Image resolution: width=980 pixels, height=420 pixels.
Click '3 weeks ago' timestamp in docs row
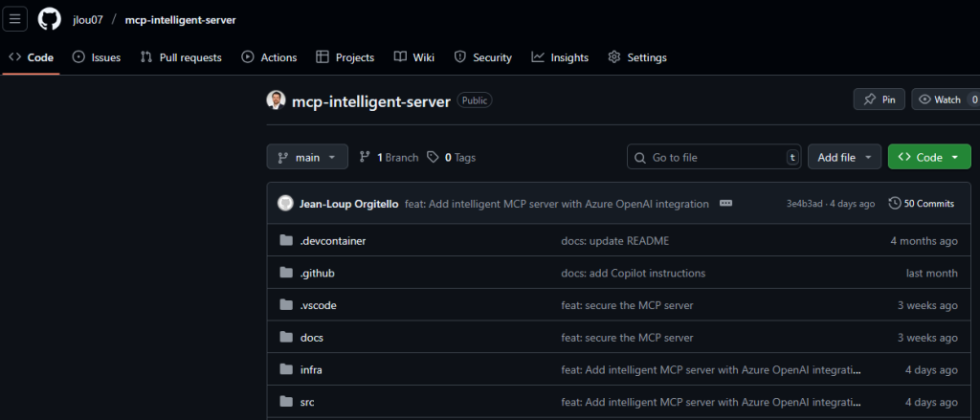tap(927, 338)
